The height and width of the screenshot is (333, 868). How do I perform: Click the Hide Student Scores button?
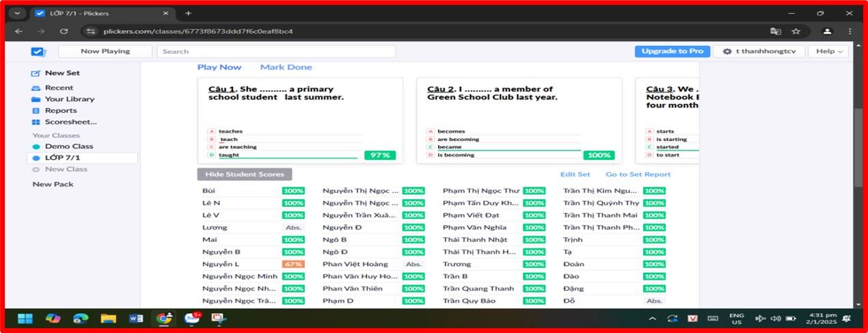[x=245, y=174]
